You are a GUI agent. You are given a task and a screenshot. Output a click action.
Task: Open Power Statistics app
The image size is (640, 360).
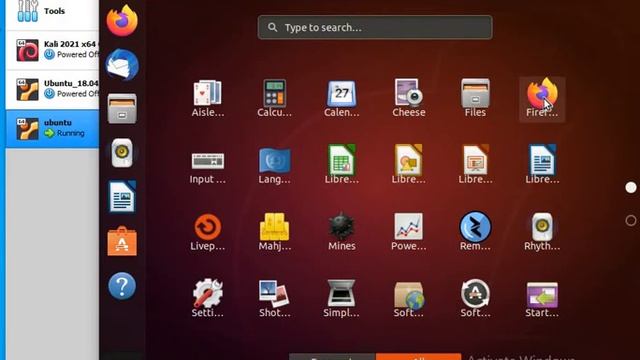coord(409,232)
